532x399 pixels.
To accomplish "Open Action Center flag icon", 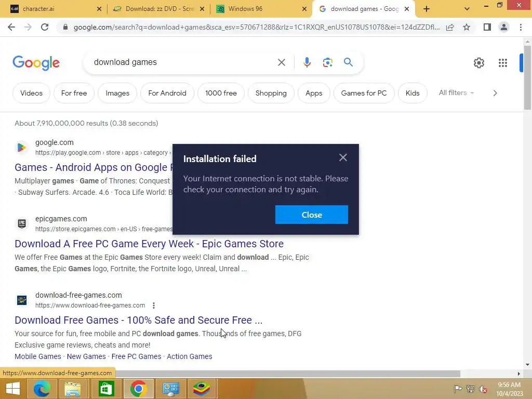I will [458, 389].
